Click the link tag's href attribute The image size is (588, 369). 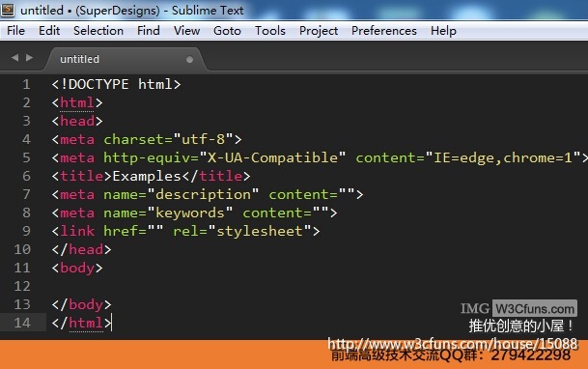133,232
